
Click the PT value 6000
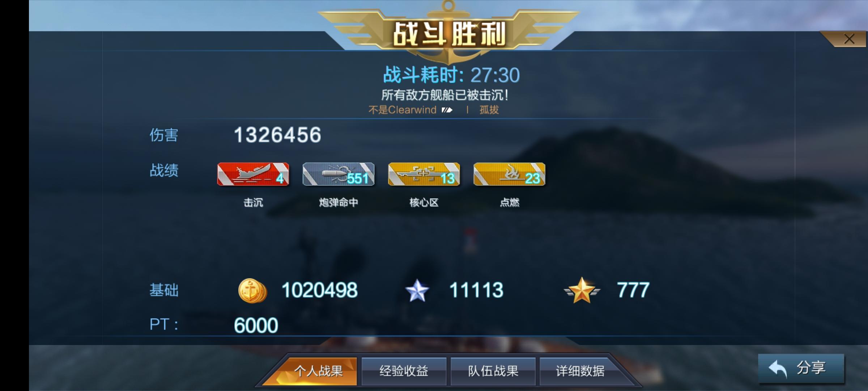coord(256,325)
